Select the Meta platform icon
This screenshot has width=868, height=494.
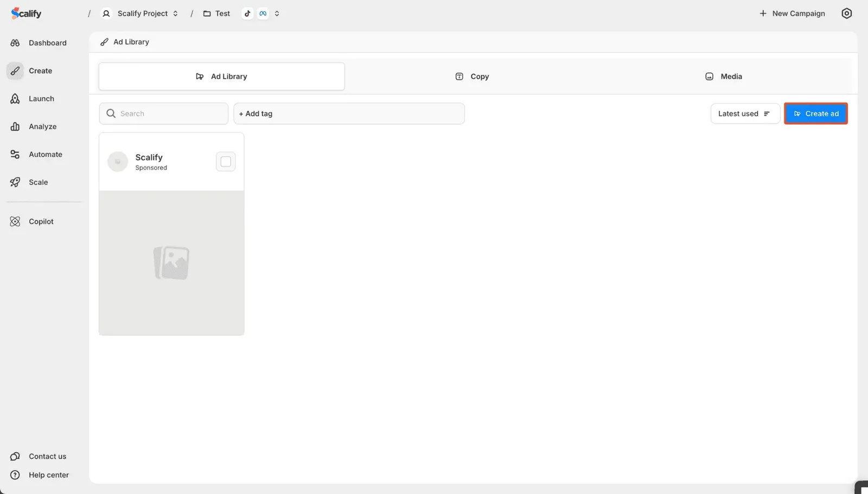[x=263, y=13]
